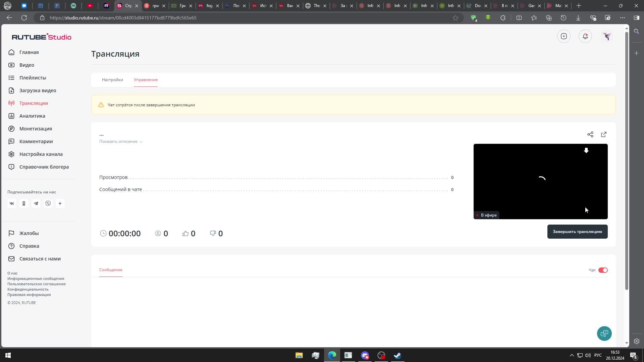Click the Telegram social icon
Image resolution: width=644 pixels, height=362 pixels.
(36, 203)
